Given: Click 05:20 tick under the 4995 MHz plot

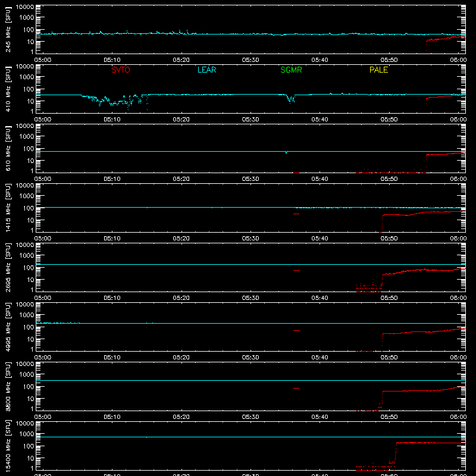Looking at the screenshot, I should [x=181, y=358].
